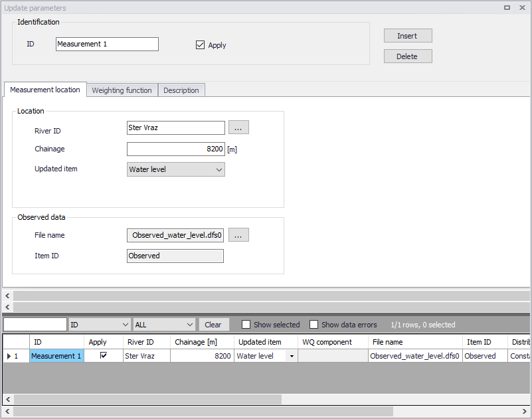
Task: Click the empty WQ component cell
Action: pyautogui.click(x=333, y=356)
